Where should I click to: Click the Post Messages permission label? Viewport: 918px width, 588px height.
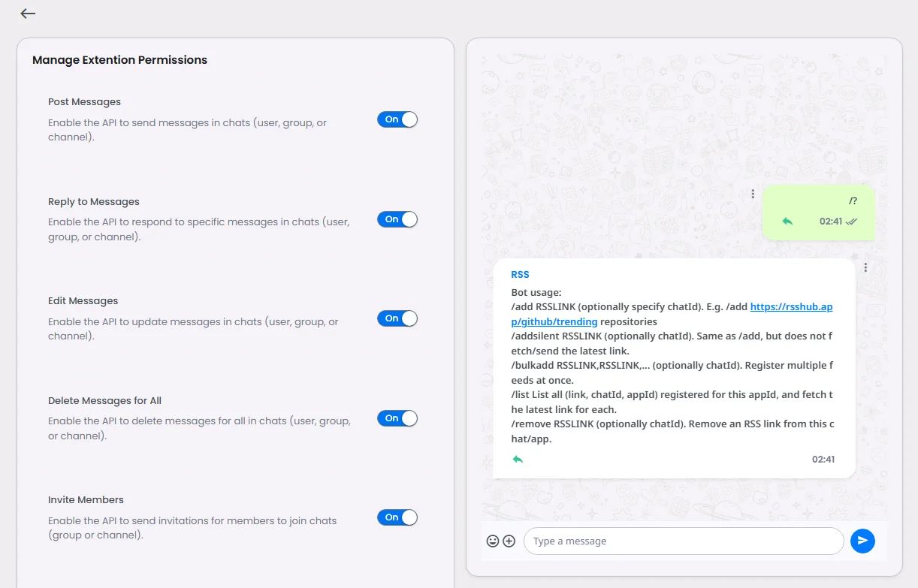pos(84,101)
